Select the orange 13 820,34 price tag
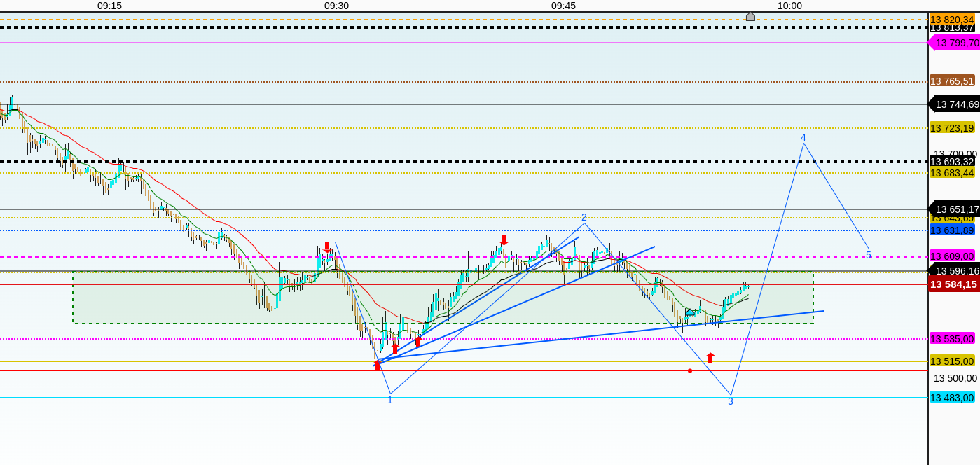Image resolution: width=980 pixels, height=465 pixels. (952, 20)
